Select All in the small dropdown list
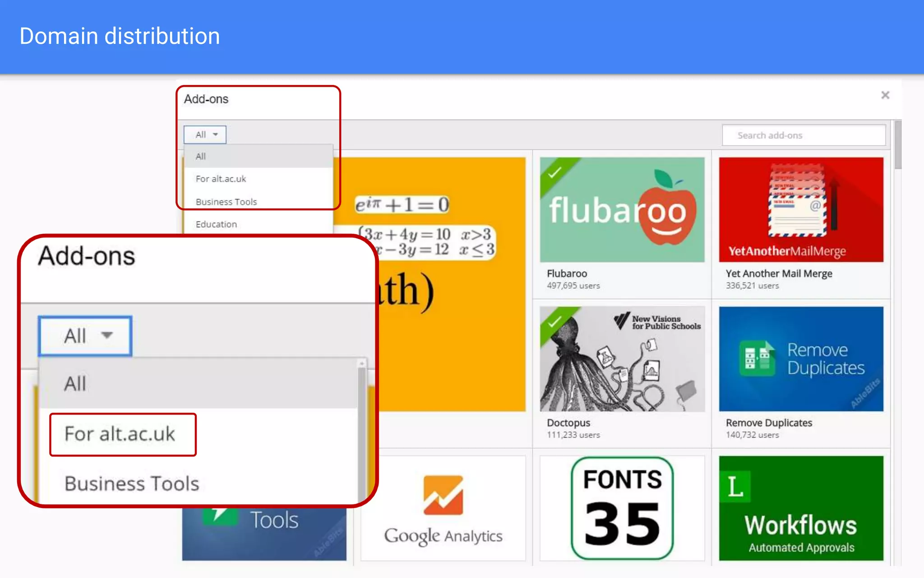924x578 pixels. point(259,156)
